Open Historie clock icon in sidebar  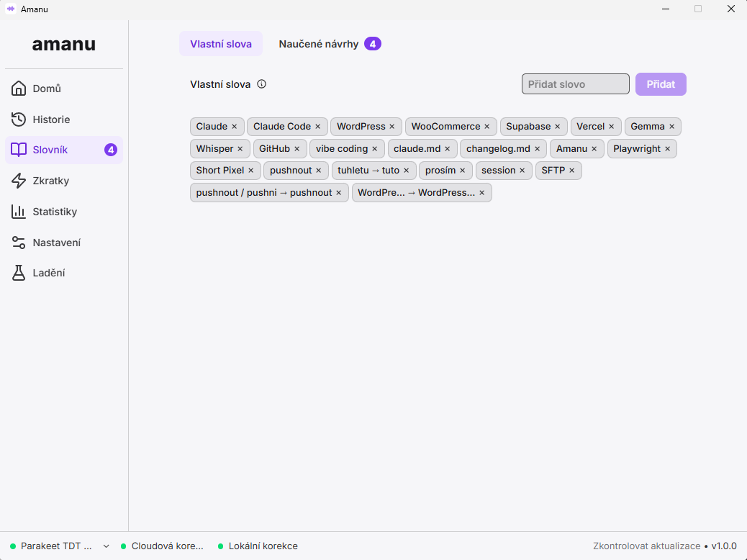click(19, 119)
